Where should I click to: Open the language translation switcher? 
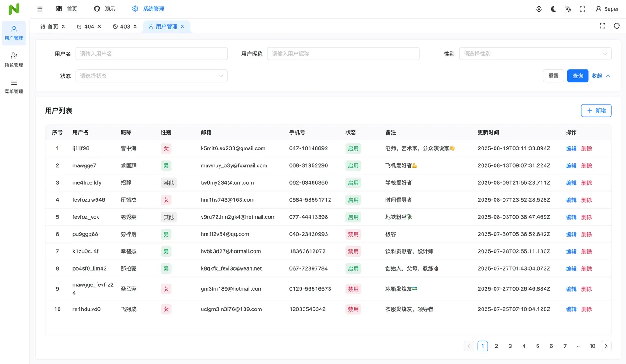(568, 9)
